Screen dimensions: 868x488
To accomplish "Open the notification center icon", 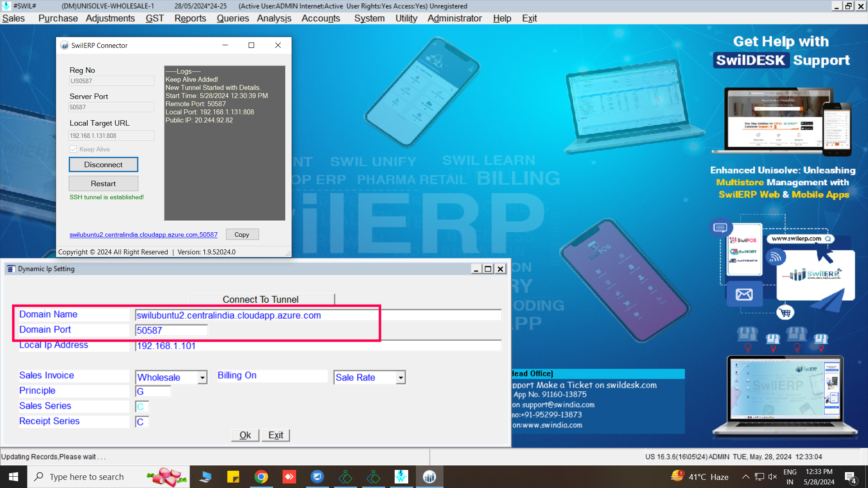I will point(850,477).
